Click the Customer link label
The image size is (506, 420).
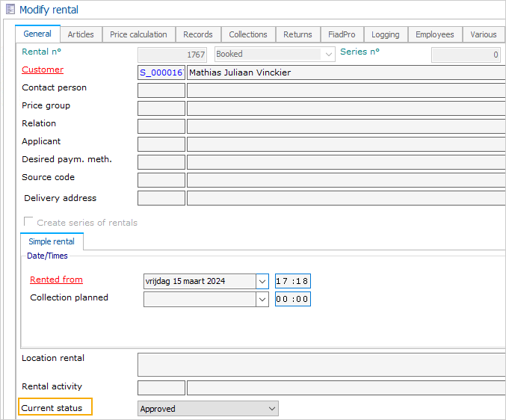pyautogui.click(x=43, y=70)
